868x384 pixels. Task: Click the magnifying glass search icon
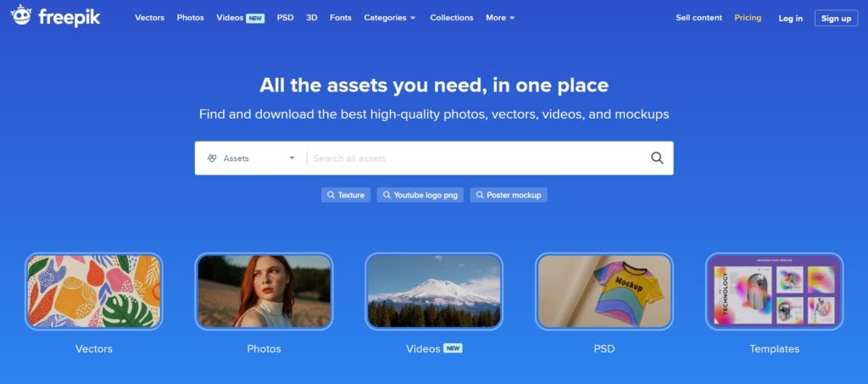657,159
